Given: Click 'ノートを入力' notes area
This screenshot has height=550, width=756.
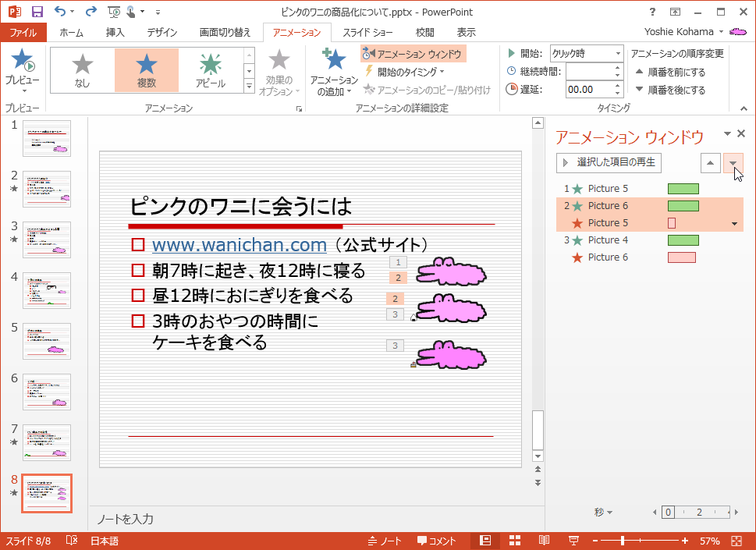Looking at the screenshot, I should [126, 519].
